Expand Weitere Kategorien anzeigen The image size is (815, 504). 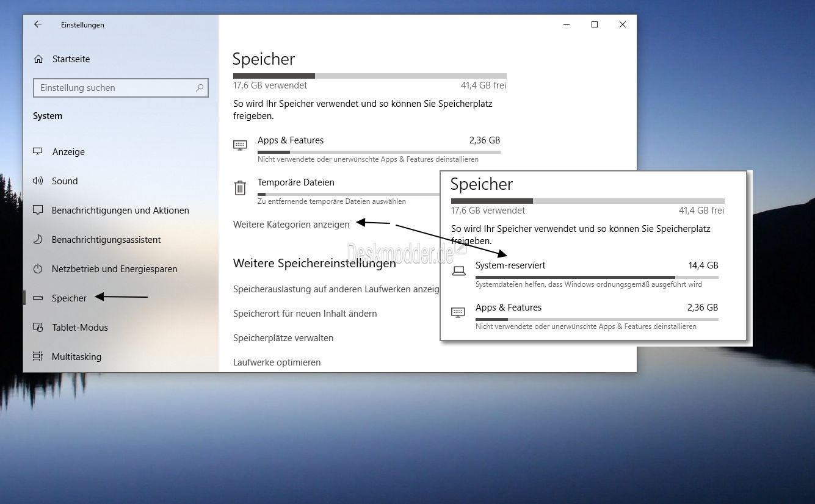coord(291,225)
